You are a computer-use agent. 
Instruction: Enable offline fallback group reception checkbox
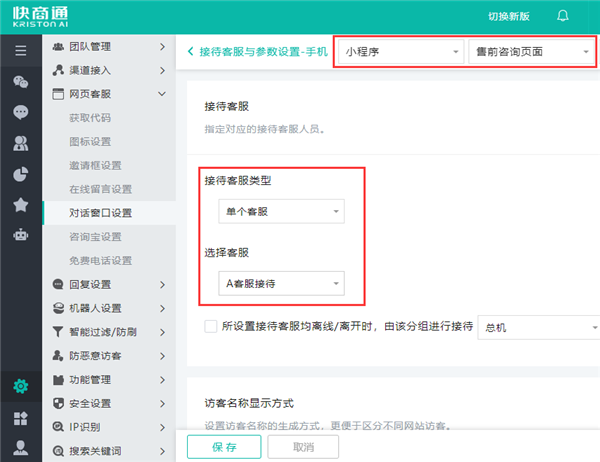pos(210,326)
